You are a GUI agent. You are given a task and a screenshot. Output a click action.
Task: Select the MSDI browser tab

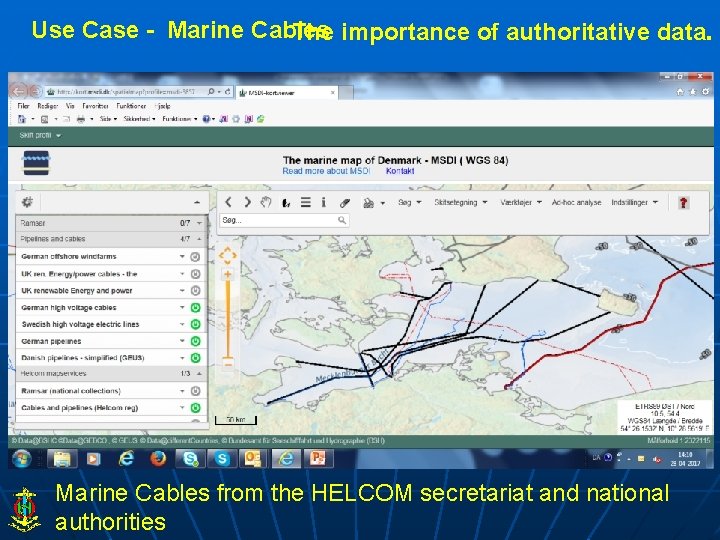pyautogui.click(x=287, y=93)
